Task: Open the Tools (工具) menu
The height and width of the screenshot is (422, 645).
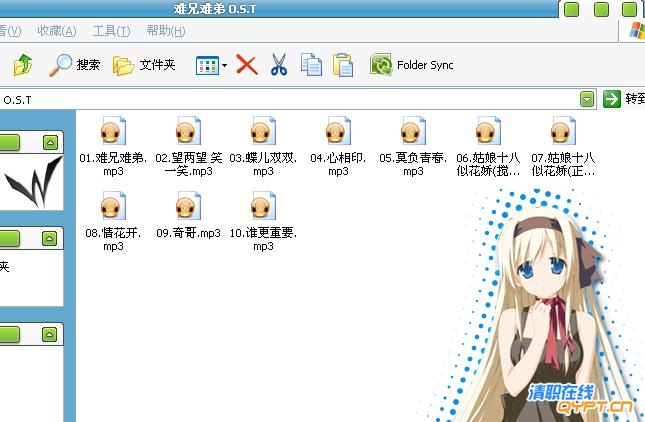Action: pyautogui.click(x=111, y=31)
